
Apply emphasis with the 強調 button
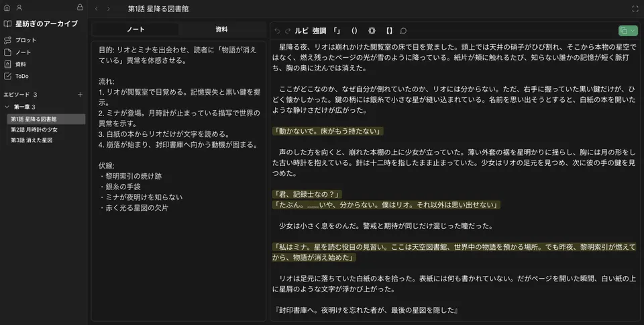tap(319, 31)
